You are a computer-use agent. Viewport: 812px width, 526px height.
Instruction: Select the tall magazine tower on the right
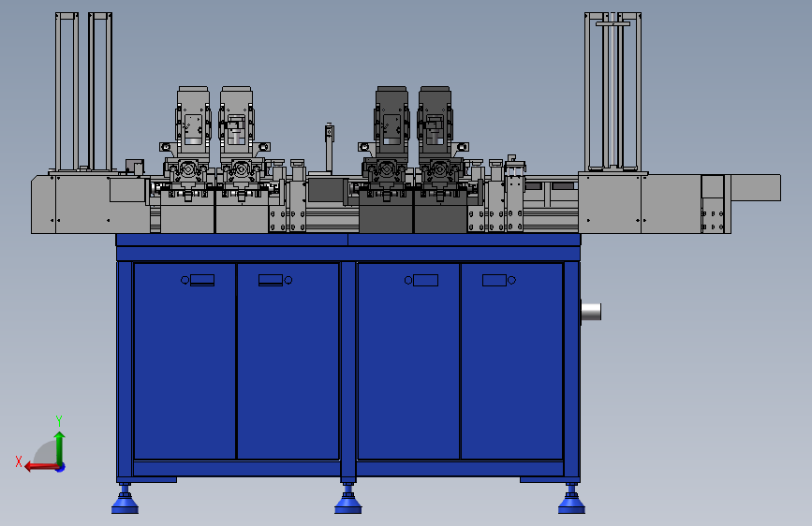click(613, 92)
